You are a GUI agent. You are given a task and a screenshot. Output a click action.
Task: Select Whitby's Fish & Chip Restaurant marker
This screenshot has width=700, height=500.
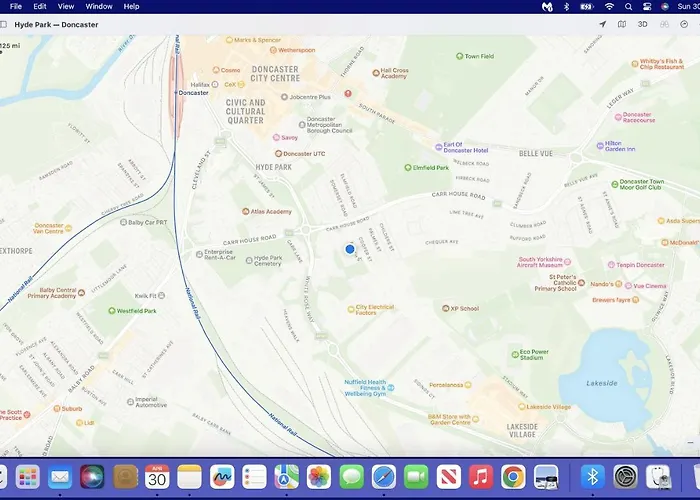[x=635, y=64]
